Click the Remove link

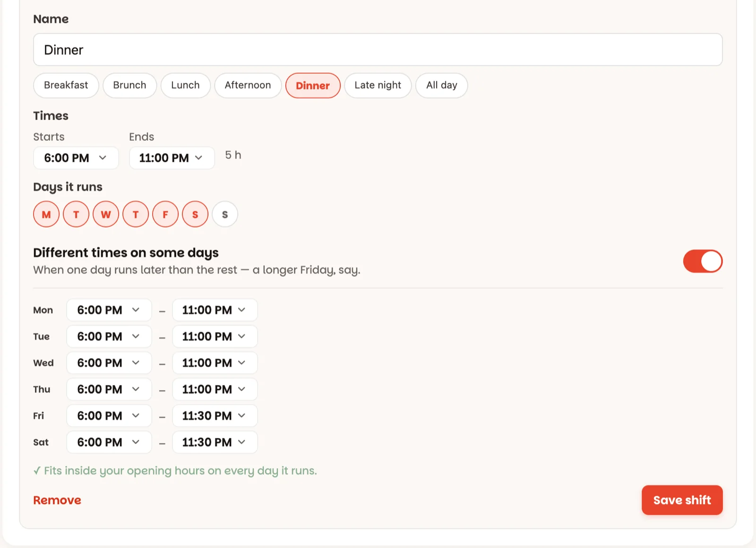point(57,500)
